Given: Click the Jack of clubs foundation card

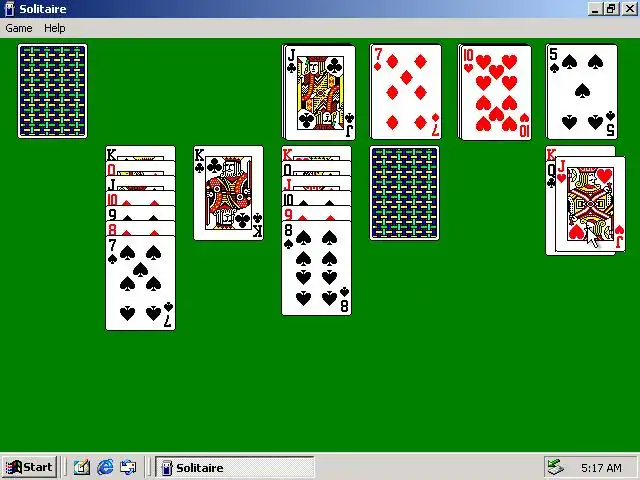Looking at the screenshot, I should pyautogui.click(x=320, y=92).
